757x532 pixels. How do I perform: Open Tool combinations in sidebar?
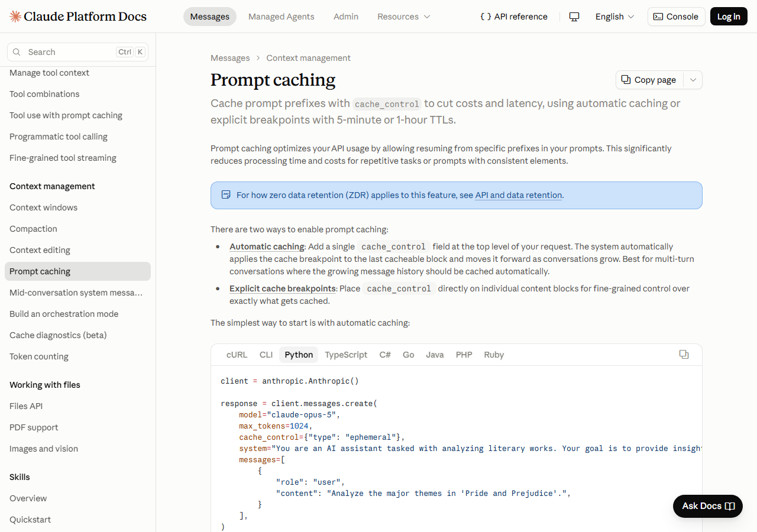coord(77,94)
